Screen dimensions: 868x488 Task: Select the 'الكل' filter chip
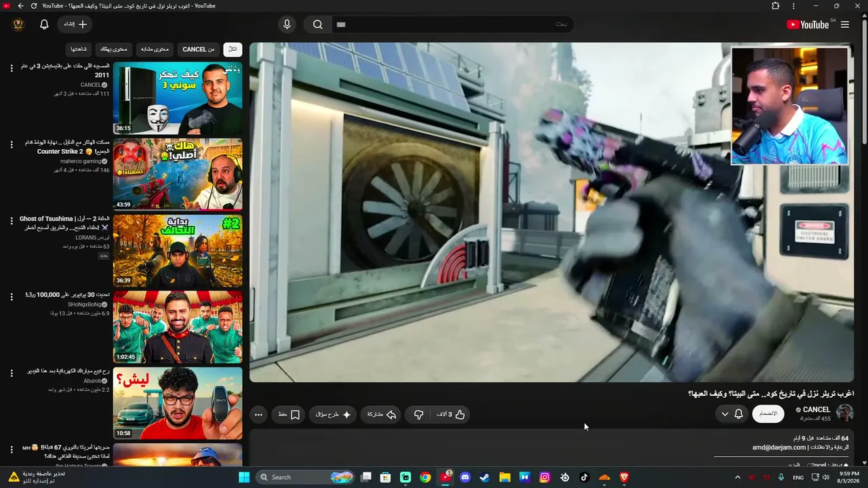point(233,49)
